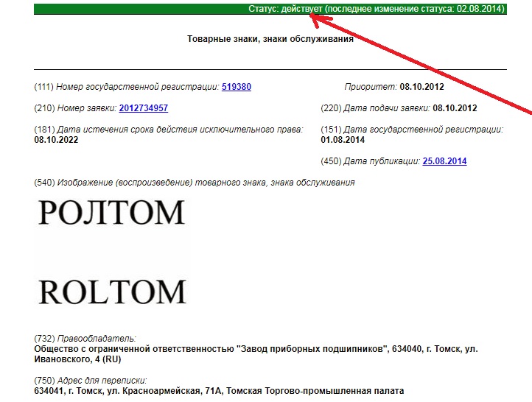Click the Latin ROLTOM trademark image
This screenshot has width=532, height=402.
(111, 291)
